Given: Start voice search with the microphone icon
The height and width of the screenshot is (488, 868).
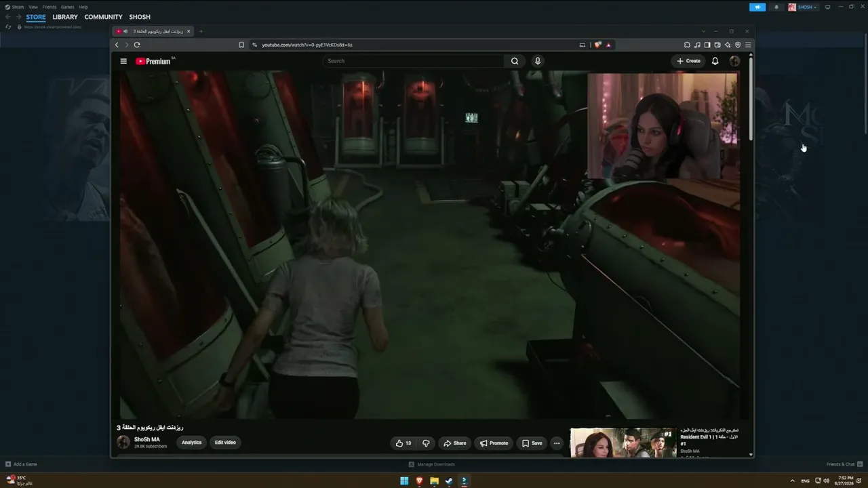Looking at the screenshot, I should coord(538,61).
